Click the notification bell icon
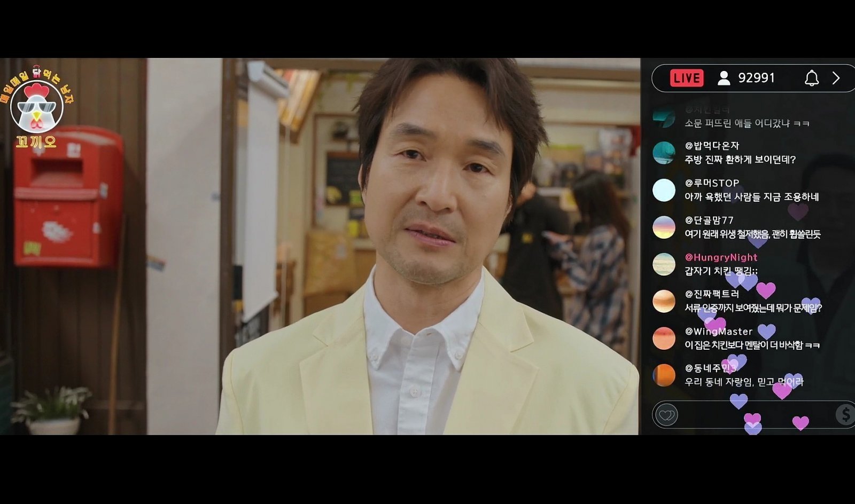The width and height of the screenshot is (855, 504). pos(811,78)
